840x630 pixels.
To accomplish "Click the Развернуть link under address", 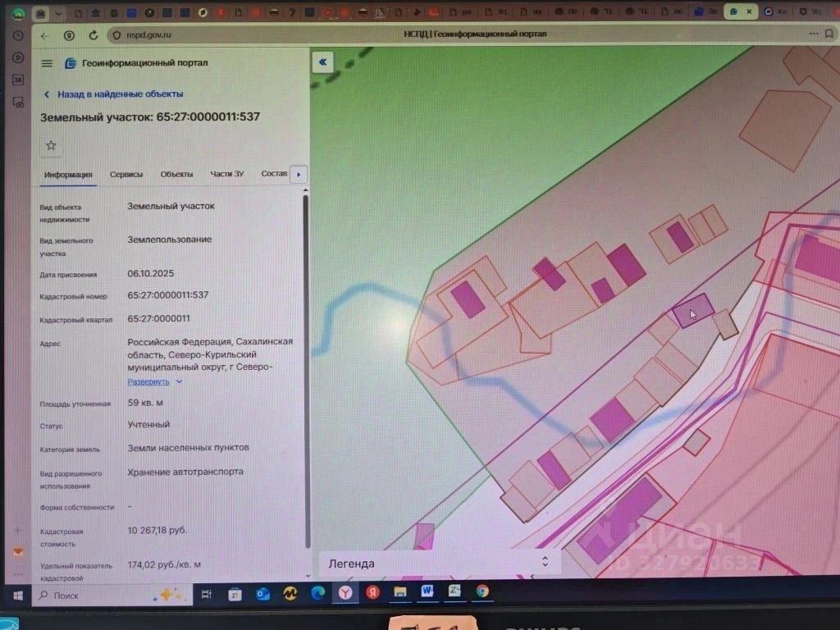I will [x=148, y=381].
